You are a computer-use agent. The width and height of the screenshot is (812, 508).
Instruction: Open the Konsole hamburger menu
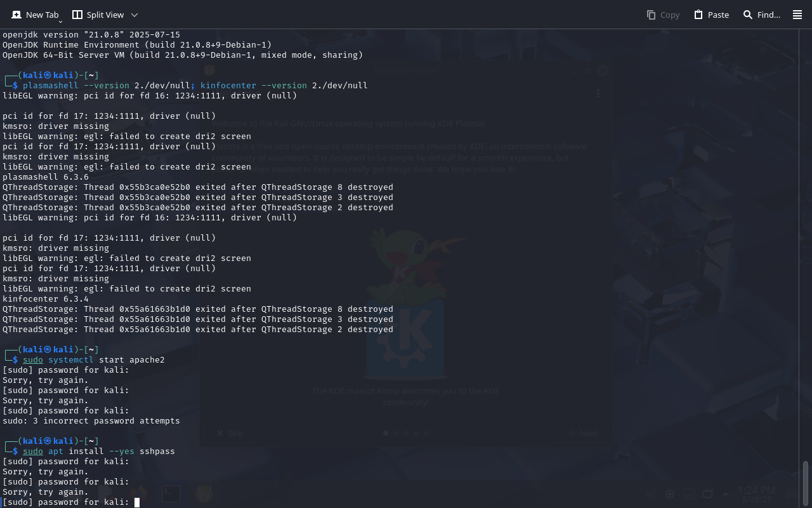pyautogui.click(x=797, y=15)
